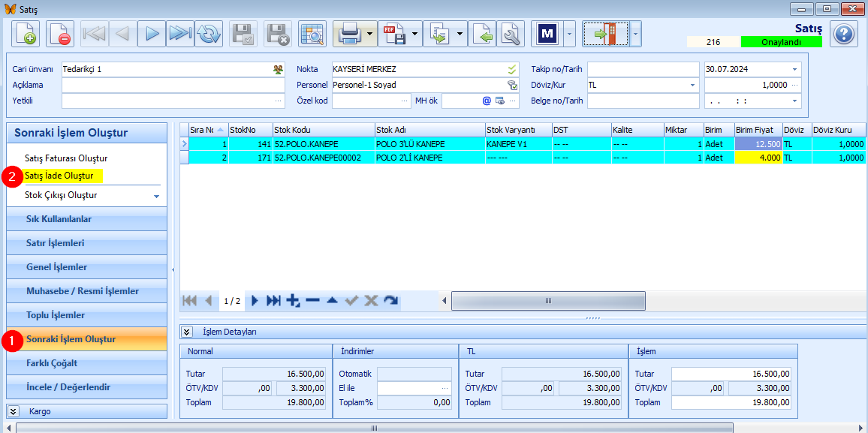Open the date dropdown showing 30.07.2024
The width and height of the screenshot is (868, 433).
coord(795,70)
